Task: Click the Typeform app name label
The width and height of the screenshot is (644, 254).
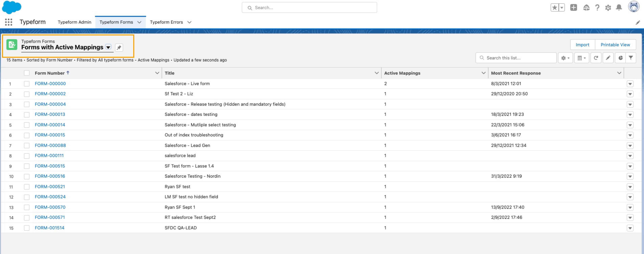Action: click(x=32, y=22)
